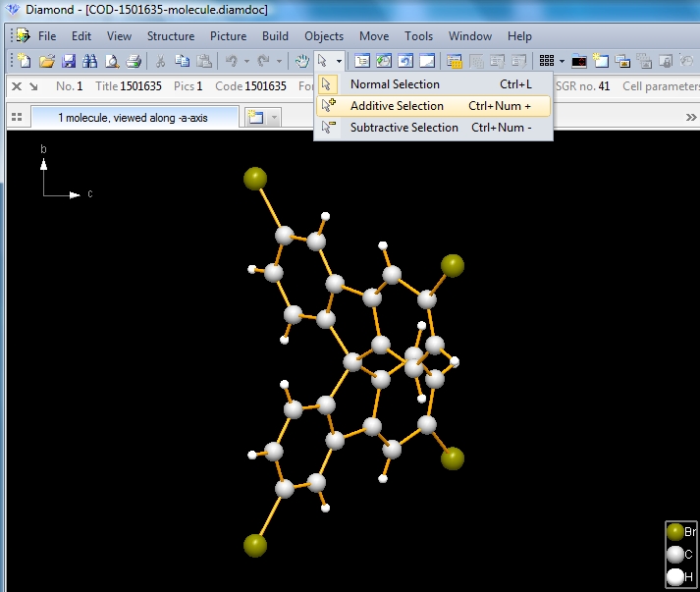Click the top bromine atom in the molecule

pos(255,179)
